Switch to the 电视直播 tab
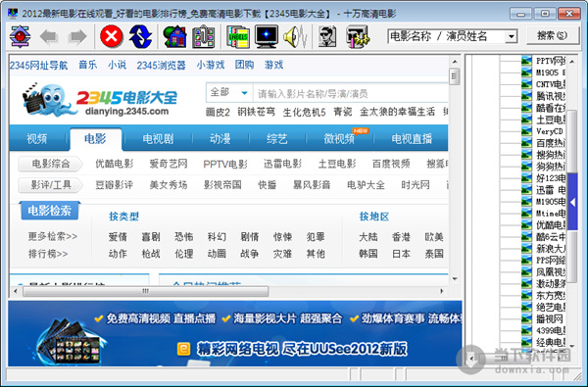 (412, 139)
